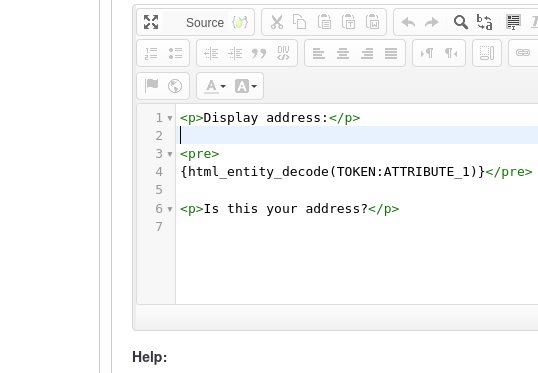Click line number 7 in gutter

click(x=159, y=227)
